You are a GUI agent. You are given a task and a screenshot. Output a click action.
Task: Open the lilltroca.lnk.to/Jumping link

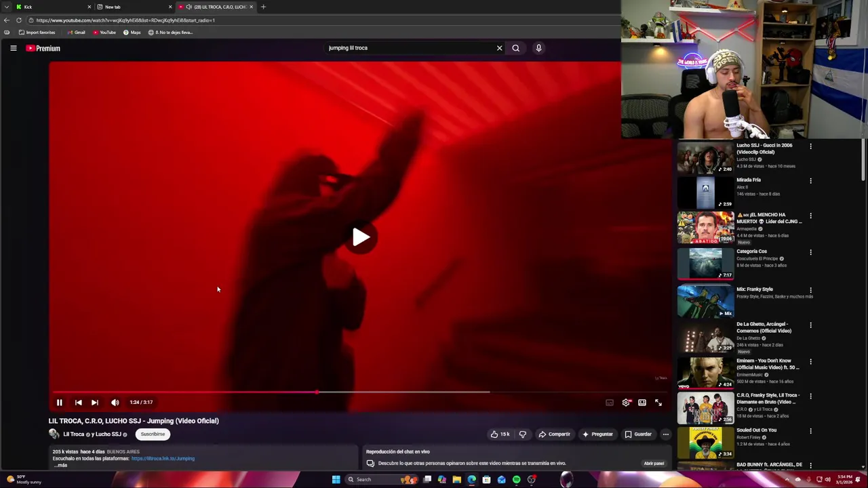163,459
